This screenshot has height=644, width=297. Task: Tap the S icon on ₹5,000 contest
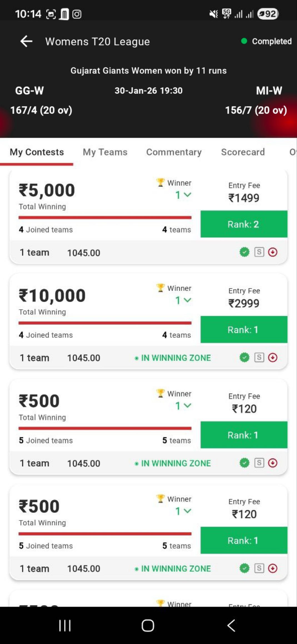coord(259,252)
